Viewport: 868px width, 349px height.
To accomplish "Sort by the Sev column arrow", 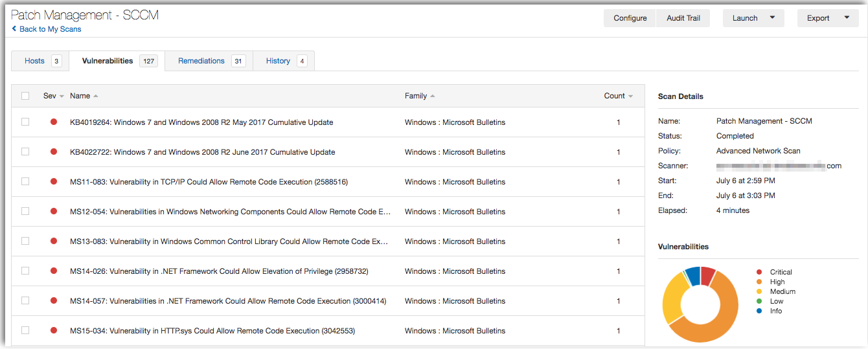I will [x=62, y=96].
